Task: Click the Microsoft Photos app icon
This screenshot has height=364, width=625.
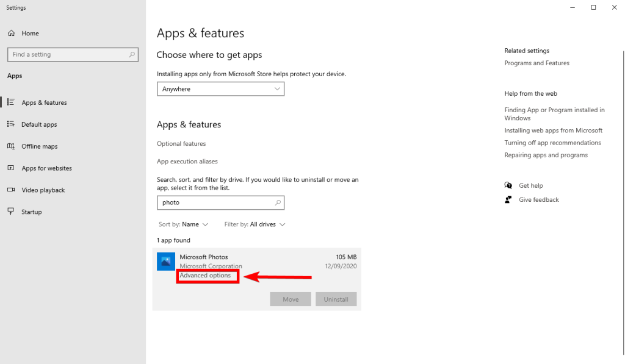Action: coord(165,261)
